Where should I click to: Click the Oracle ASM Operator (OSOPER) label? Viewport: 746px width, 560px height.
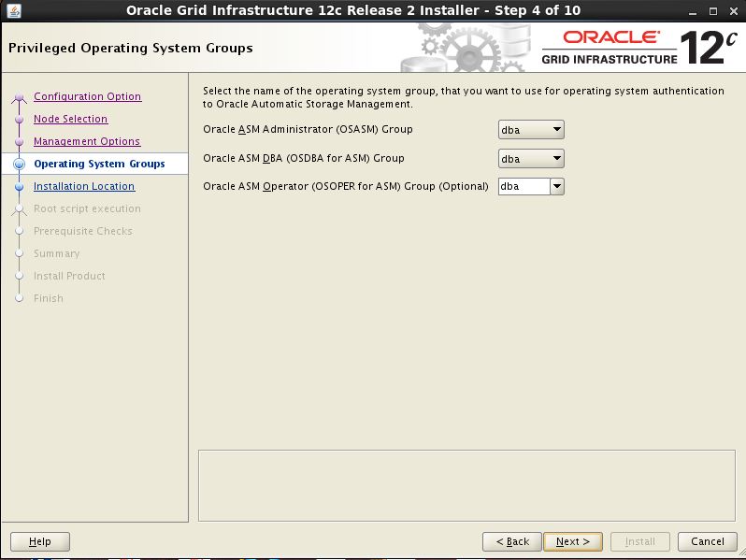(345, 186)
